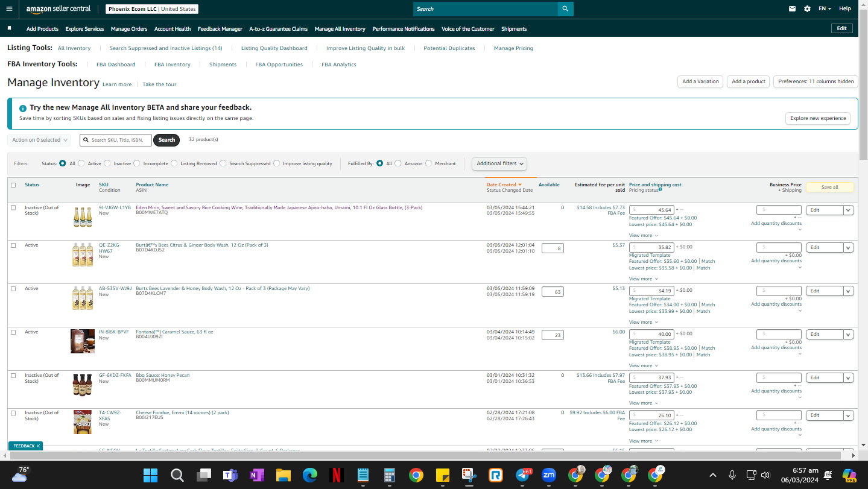Click the Add a Variation button
Viewport: 868px width, 489px height.
[700, 81]
